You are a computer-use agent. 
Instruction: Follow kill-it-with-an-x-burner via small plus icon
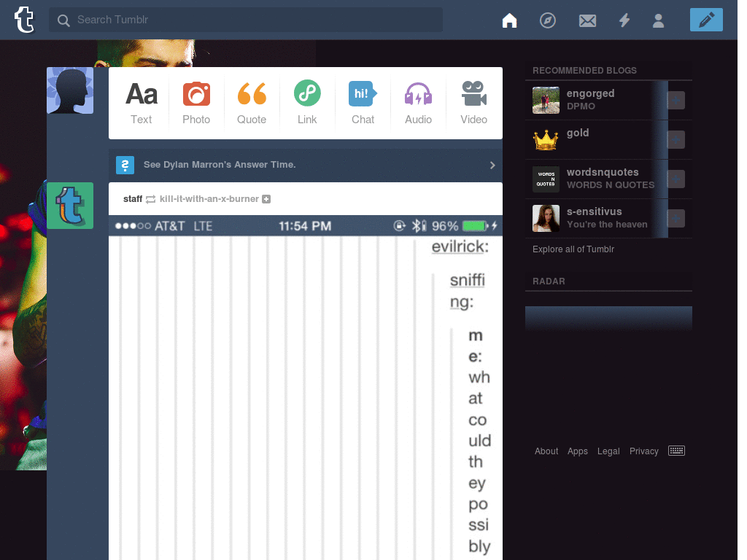pyautogui.click(x=266, y=199)
